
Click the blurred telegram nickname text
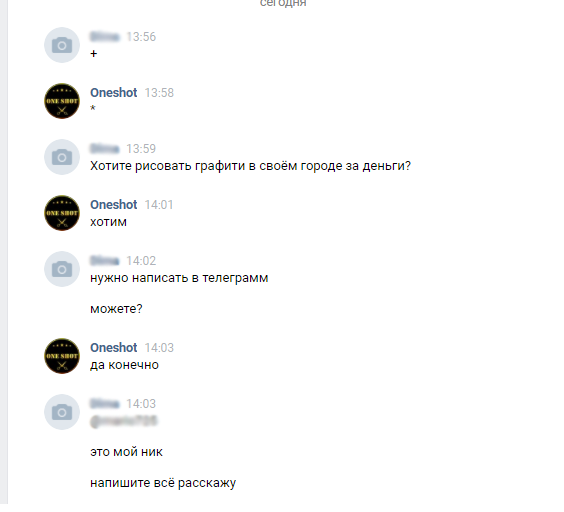(124, 421)
